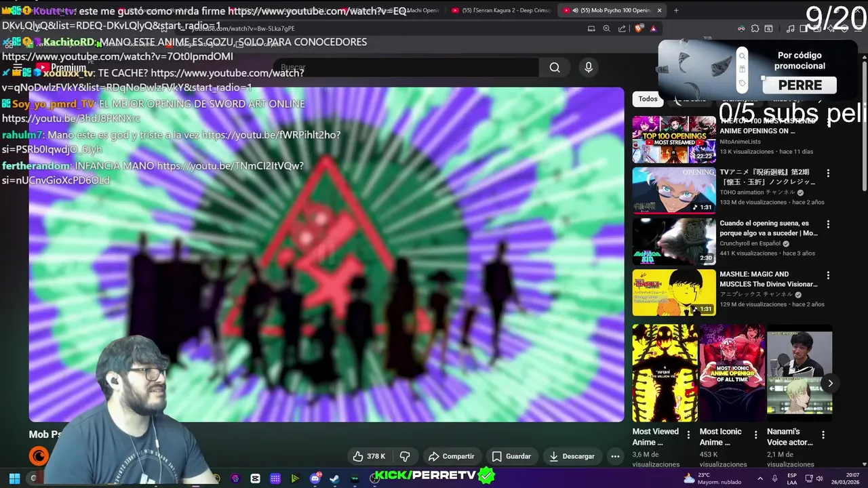
Task: Click the Guardar button
Action: [x=511, y=456]
